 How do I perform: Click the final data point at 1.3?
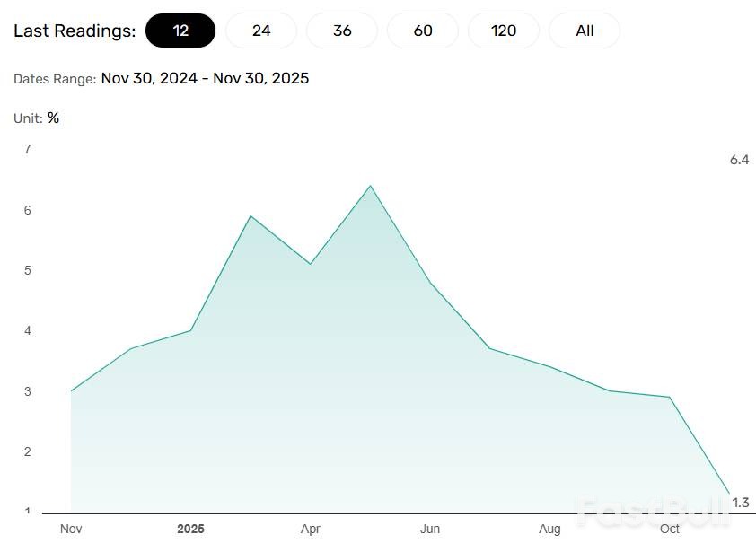coord(729,494)
